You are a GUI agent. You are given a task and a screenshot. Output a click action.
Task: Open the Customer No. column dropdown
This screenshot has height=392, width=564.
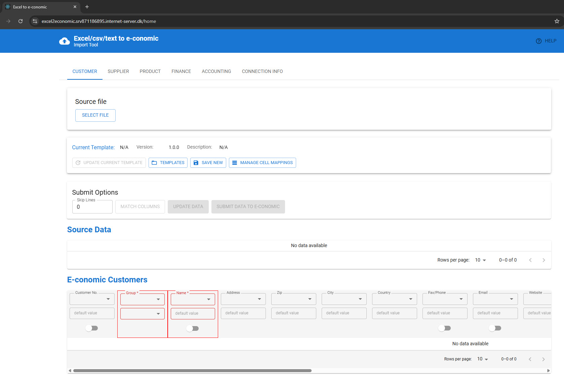(92, 299)
